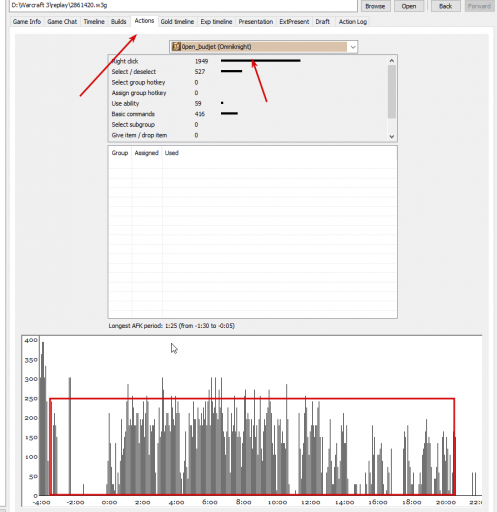The height and width of the screenshot is (512, 497).
Task: Select the 'Right click' action row
Action: [x=247, y=61]
